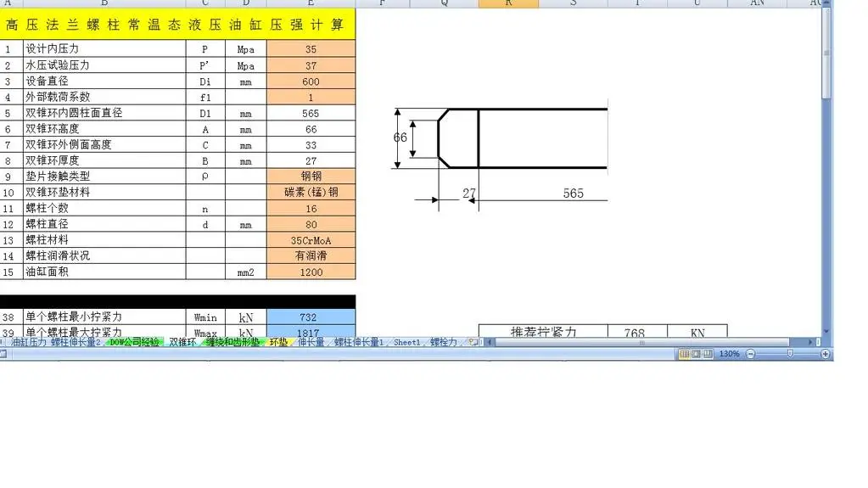
Task: Select column R header
Action: point(508,3)
